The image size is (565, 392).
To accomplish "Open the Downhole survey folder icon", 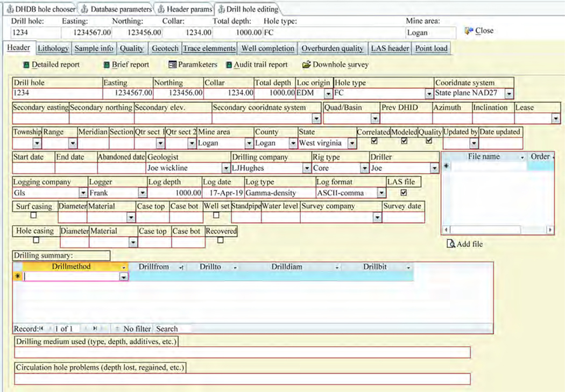I will 307,65.
